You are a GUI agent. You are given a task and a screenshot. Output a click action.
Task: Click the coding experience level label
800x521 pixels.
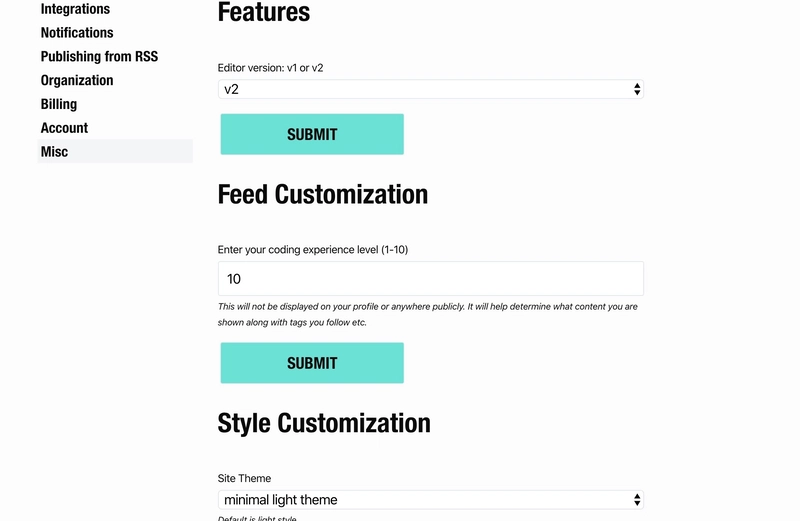pos(312,249)
